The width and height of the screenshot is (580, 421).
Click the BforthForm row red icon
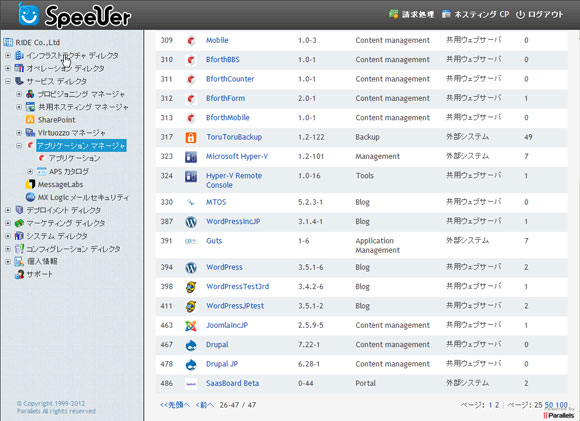pos(190,98)
